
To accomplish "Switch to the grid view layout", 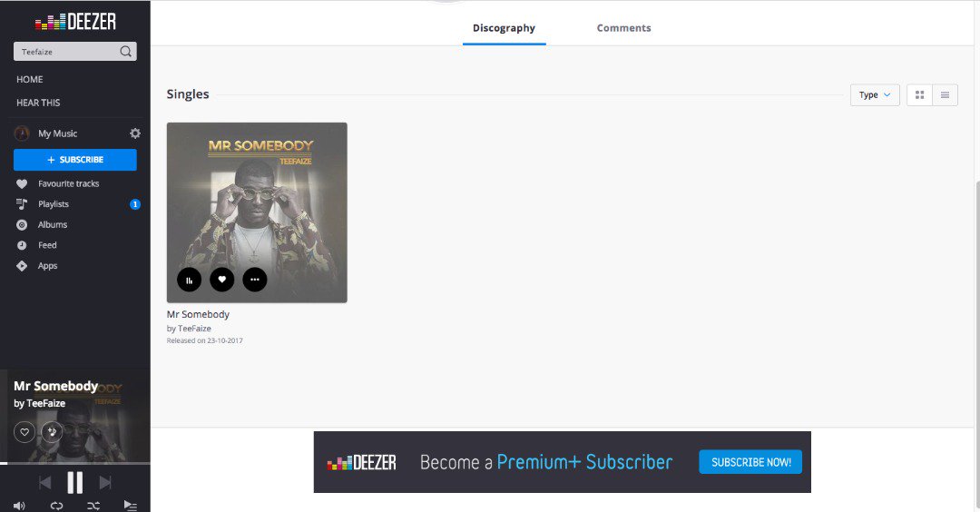I will click(919, 95).
